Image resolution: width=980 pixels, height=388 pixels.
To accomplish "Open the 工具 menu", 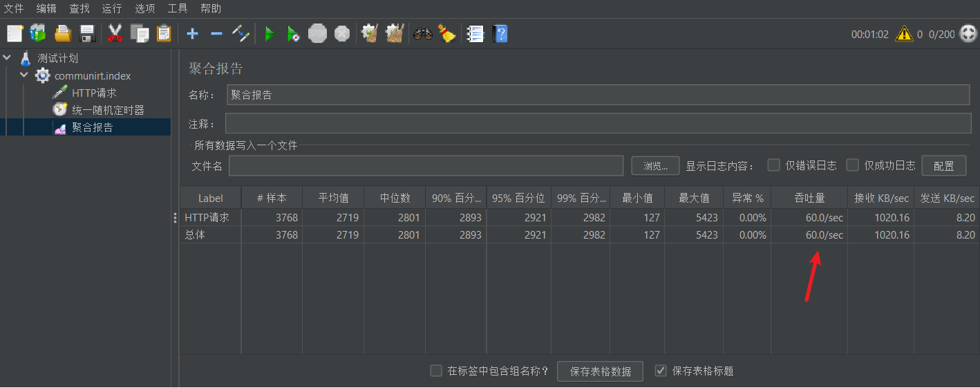I will pyautogui.click(x=178, y=8).
